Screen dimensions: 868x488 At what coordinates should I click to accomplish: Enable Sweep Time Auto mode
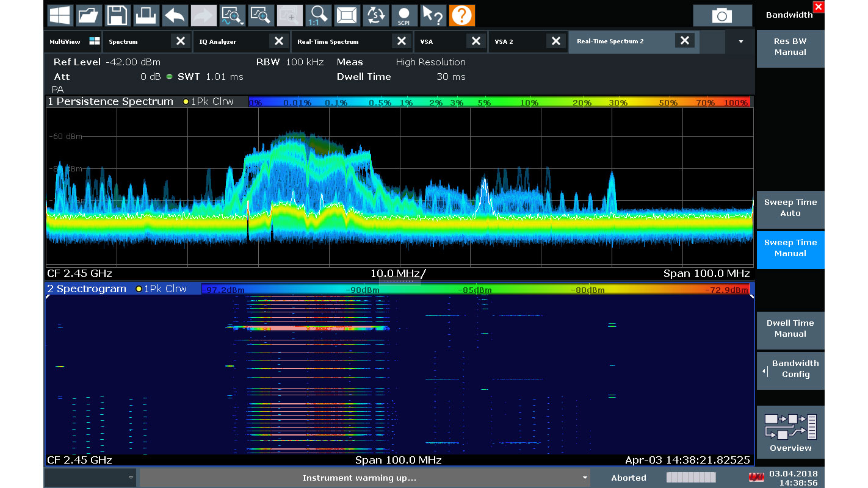[790, 209]
